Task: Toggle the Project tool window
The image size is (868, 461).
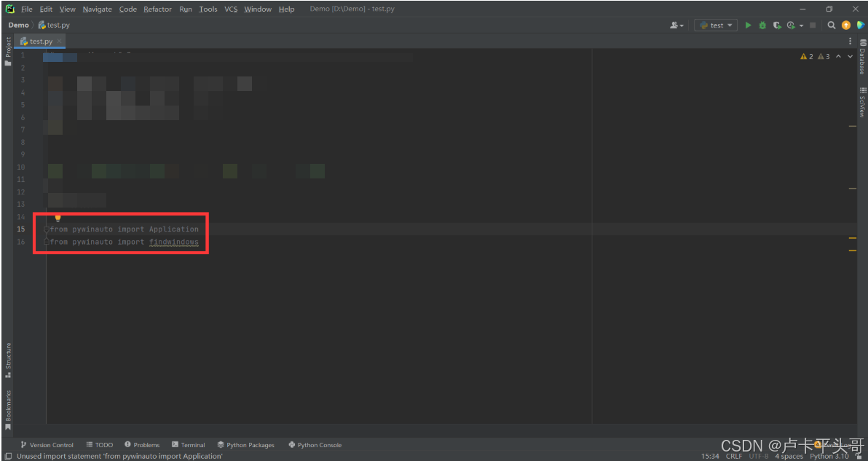Action: 8,52
